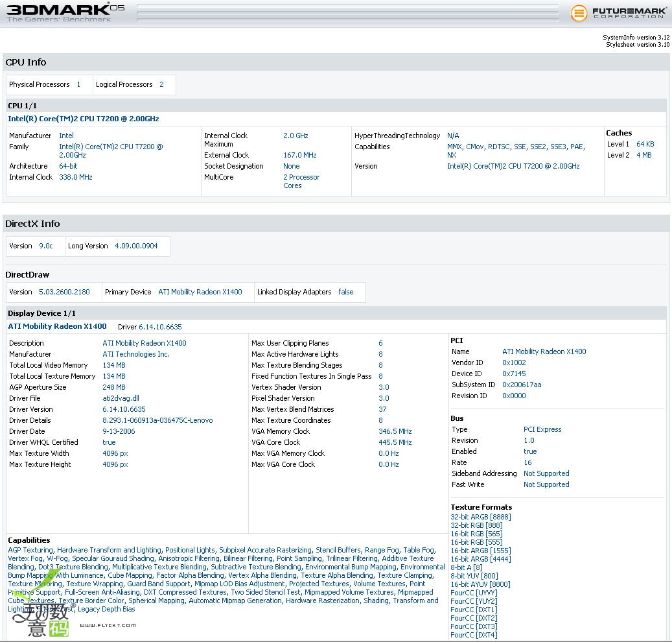This screenshot has width=672, height=642.
Task: Select Sideband Addressing Not Supported value
Action: point(546,474)
